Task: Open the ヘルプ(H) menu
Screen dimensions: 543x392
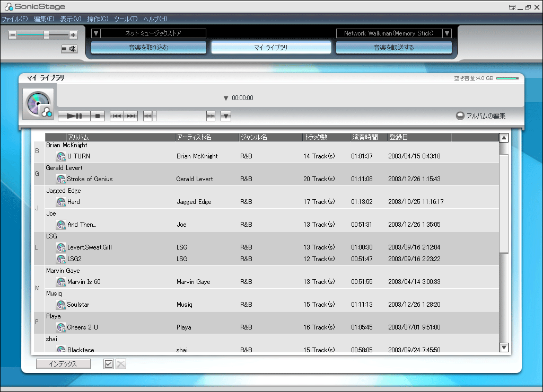Action: (155, 19)
